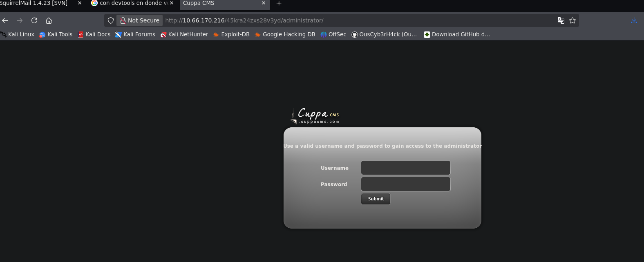Screen dimensions: 644x262
Task: Open the OffSec bookmark
Action: point(333,34)
